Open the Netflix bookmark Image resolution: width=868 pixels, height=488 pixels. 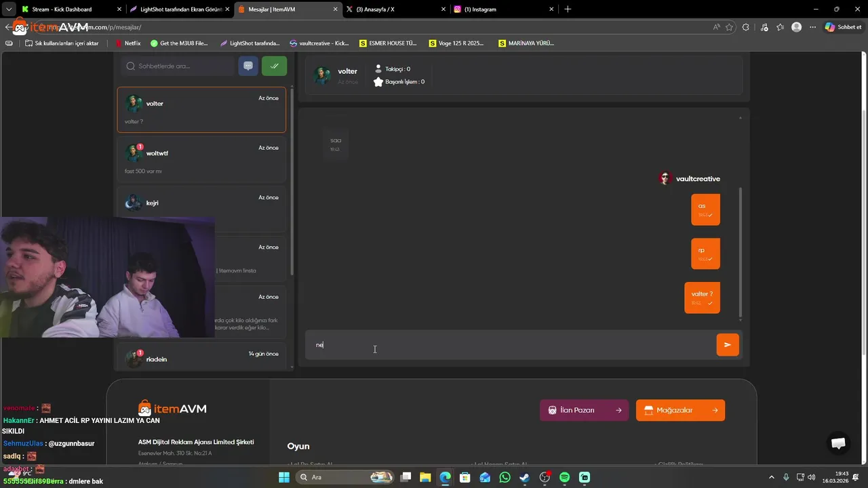click(x=127, y=43)
